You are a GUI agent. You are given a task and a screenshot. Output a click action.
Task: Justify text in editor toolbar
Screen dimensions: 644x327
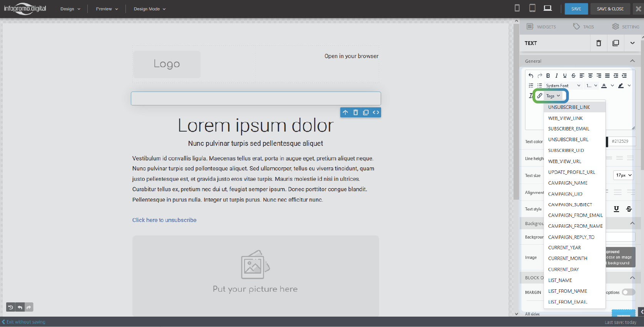(x=607, y=75)
